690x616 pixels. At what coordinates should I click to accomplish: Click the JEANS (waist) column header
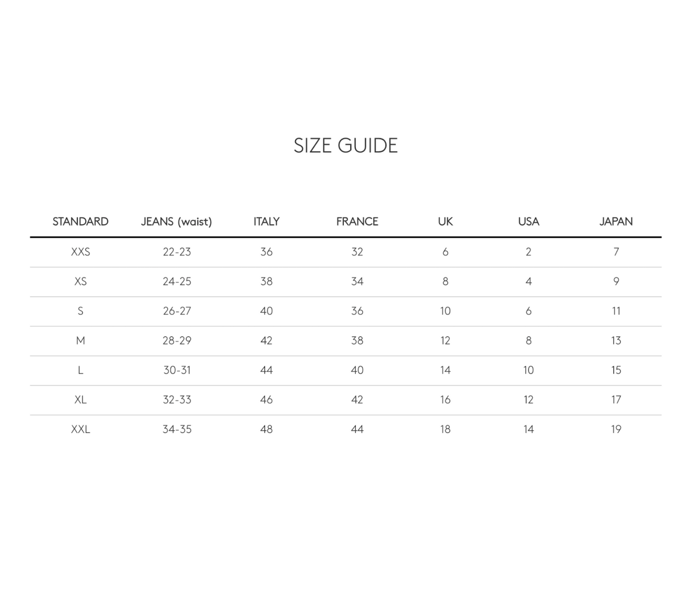point(176,222)
